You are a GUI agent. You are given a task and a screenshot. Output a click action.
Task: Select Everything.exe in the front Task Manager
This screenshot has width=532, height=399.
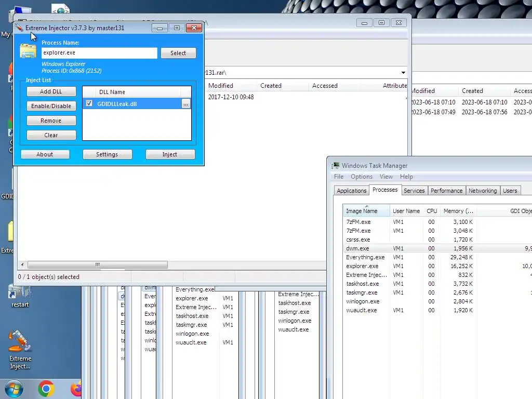437,257
